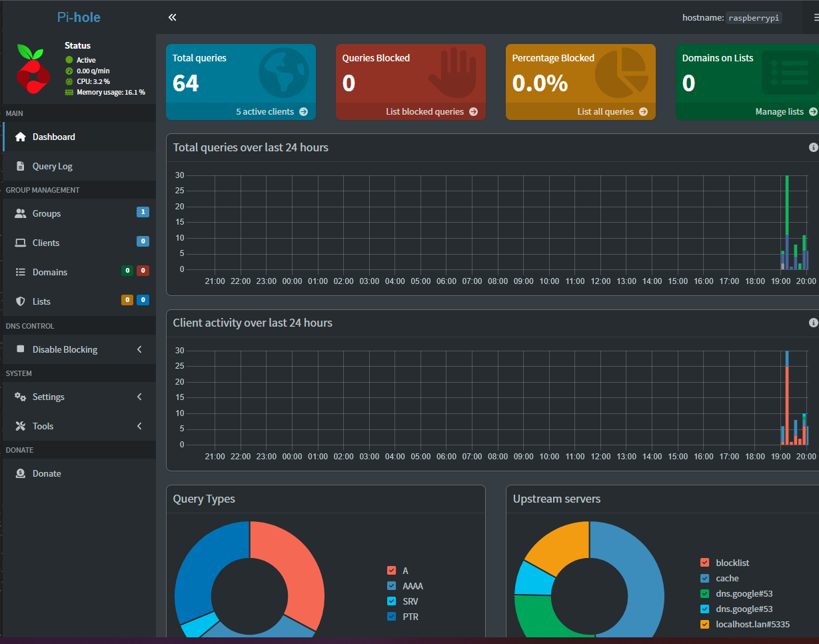Click the cache color swatch in Upstream servers
Screen dimensions: 819x644
[705, 577]
